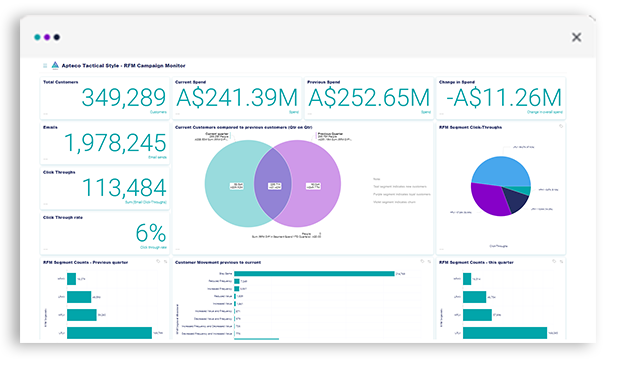The width and height of the screenshot is (640, 380).
Task: Open the ellipsis on the Current Spend tile
Action: (x=178, y=114)
